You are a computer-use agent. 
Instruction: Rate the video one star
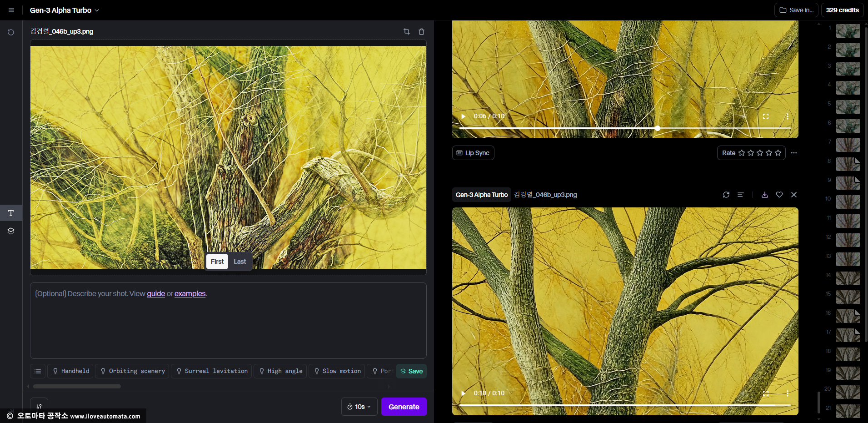742,153
